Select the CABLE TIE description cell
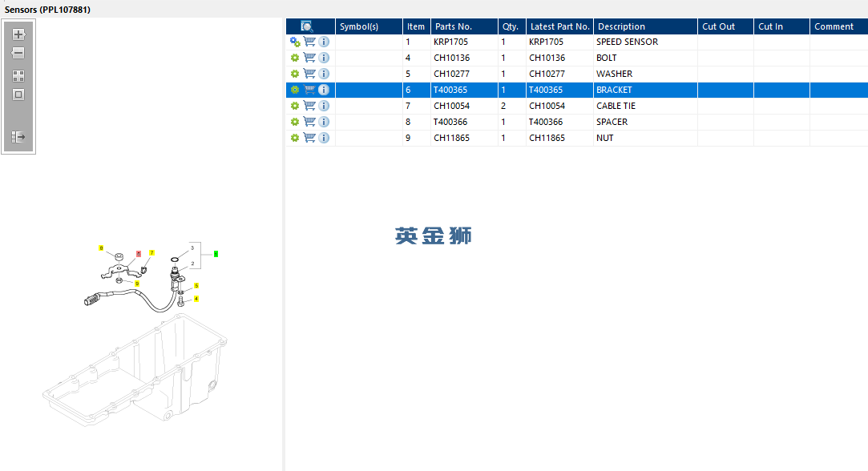 pyautogui.click(x=645, y=106)
